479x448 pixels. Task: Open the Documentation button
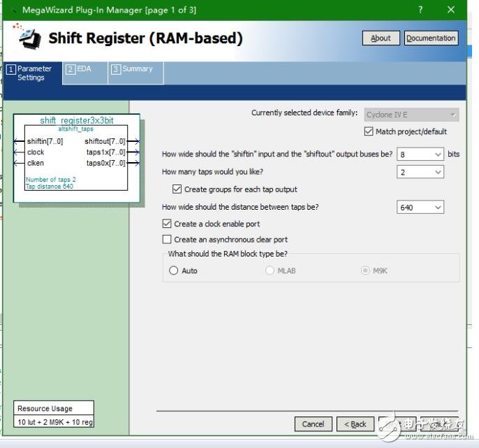[x=431, y=38]
